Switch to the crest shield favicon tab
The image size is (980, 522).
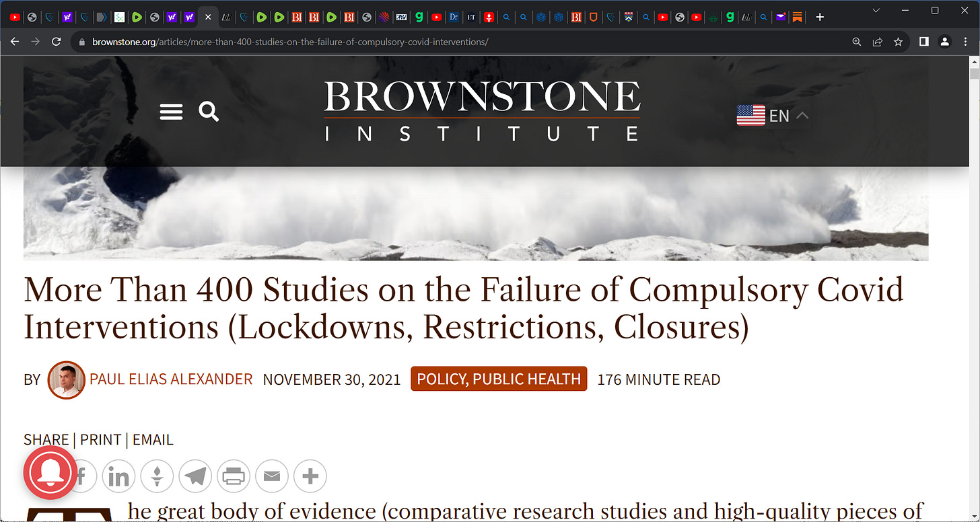pos(629,17)
